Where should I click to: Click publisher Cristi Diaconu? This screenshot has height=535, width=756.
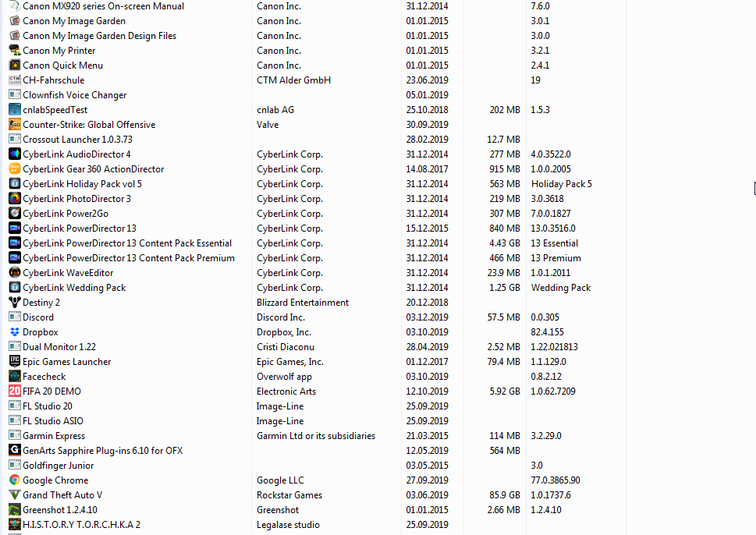point(286,346)
